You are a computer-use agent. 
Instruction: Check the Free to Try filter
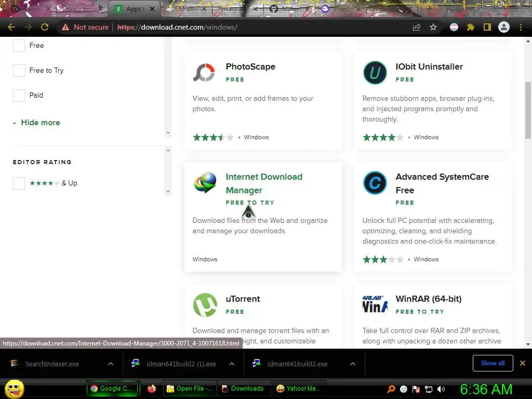tap(19, 71)
